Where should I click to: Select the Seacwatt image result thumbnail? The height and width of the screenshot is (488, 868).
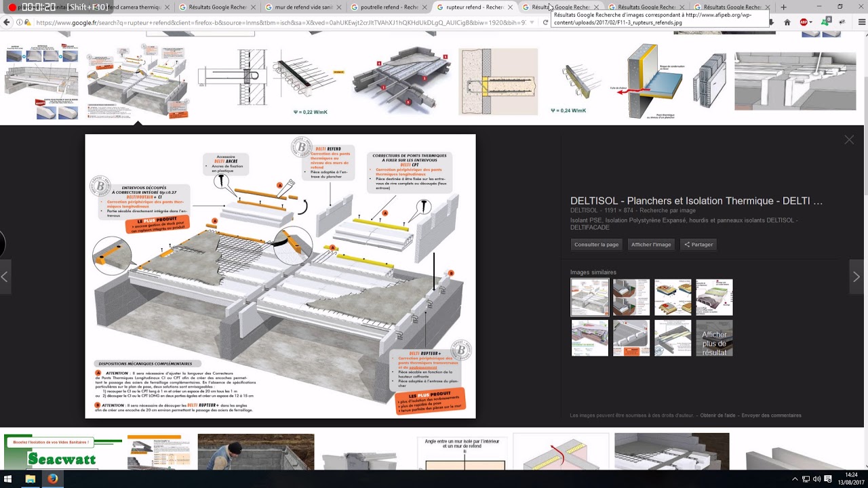[62, 452]
